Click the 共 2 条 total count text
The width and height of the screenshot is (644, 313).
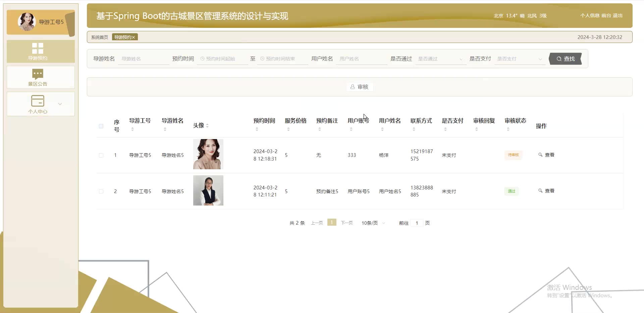point(297,223)
